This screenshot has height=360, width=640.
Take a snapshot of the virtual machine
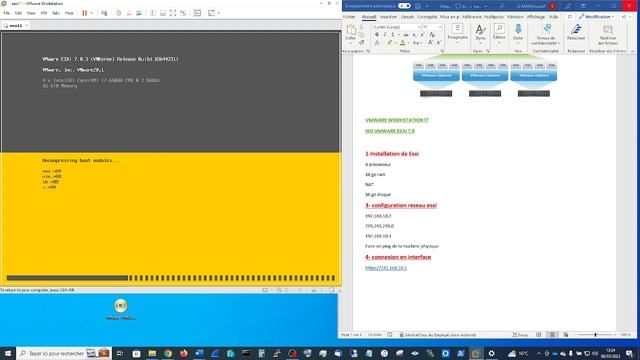[118, 13]
